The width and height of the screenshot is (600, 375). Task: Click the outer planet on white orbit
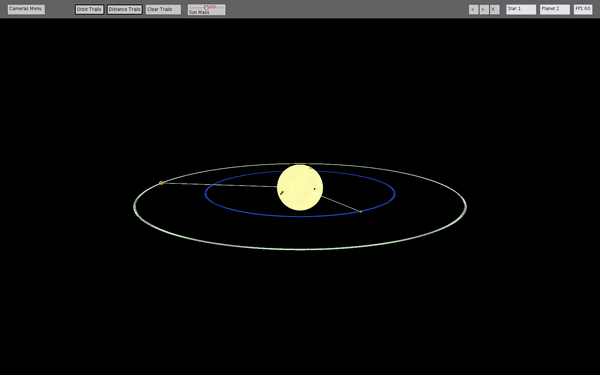pos(161,183)
